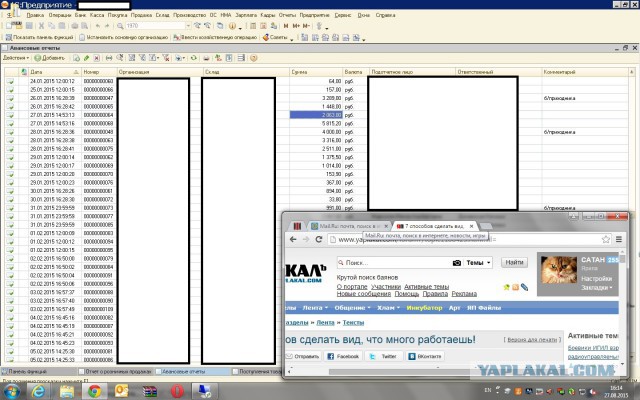The width and height of the screenshot is (640, 400).
Task: Expand the Закладки dropdown in user panel
Action: point(596,288)
